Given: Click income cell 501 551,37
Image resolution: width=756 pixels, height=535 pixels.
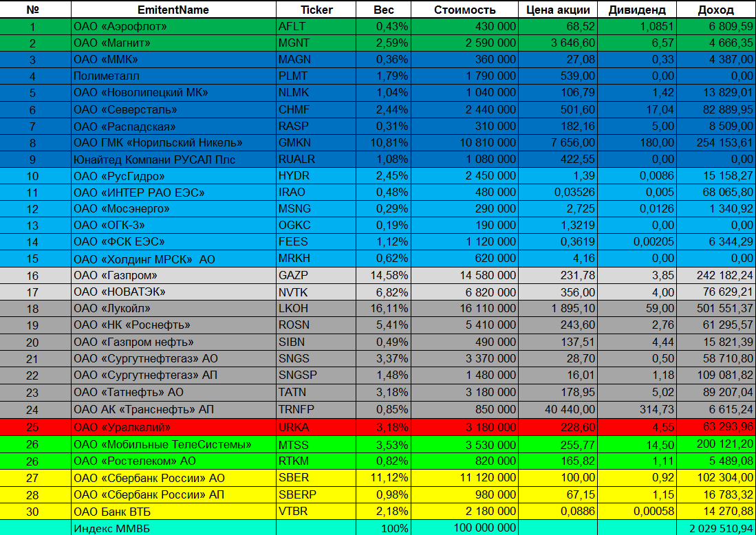Looking at the screenshot, I should coord(716,309).
